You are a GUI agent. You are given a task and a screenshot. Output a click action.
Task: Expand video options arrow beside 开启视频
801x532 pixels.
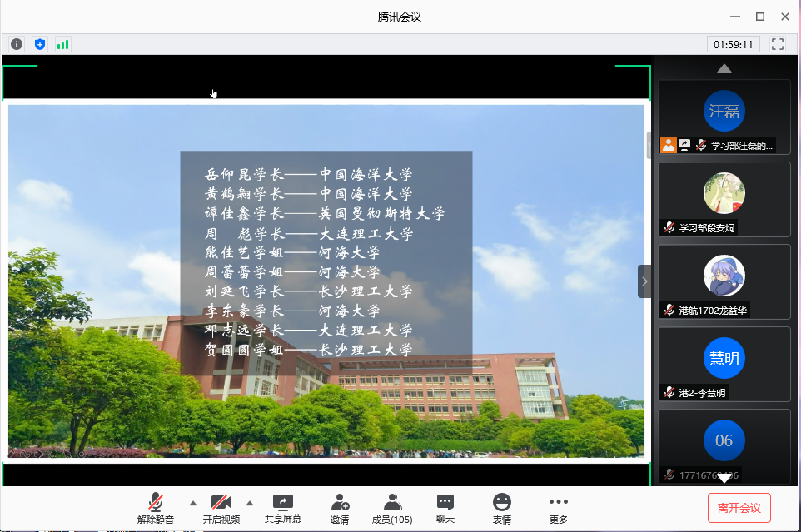249,503
